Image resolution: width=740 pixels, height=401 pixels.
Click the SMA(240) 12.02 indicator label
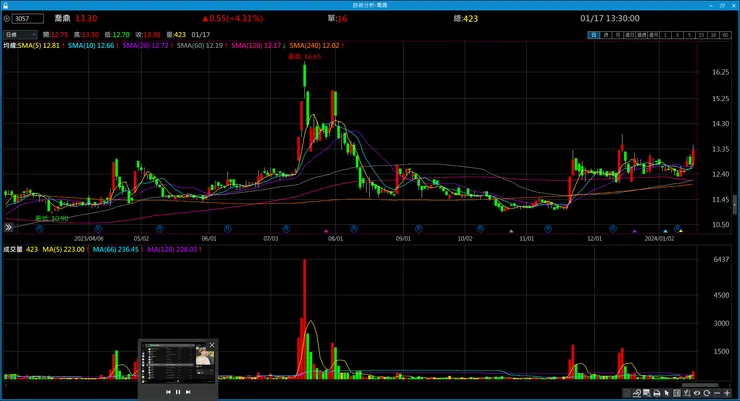click(x=314, y=45)
